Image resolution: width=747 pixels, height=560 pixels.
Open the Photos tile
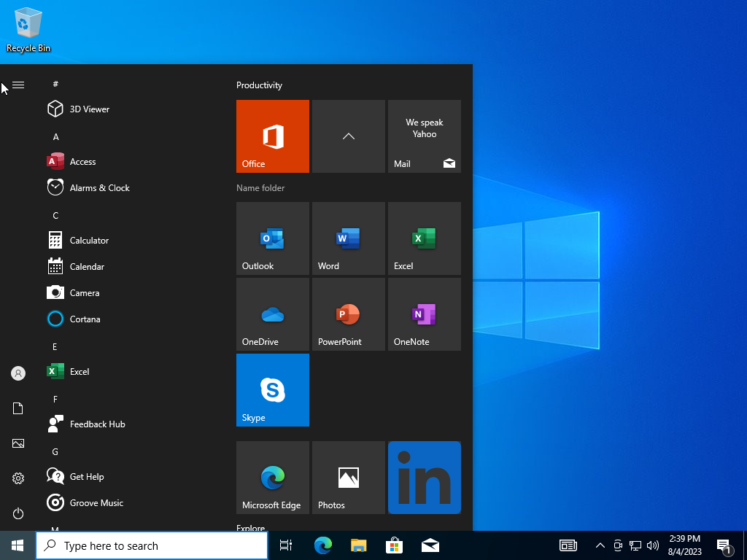pyautogui.click(x=348, y=478)
